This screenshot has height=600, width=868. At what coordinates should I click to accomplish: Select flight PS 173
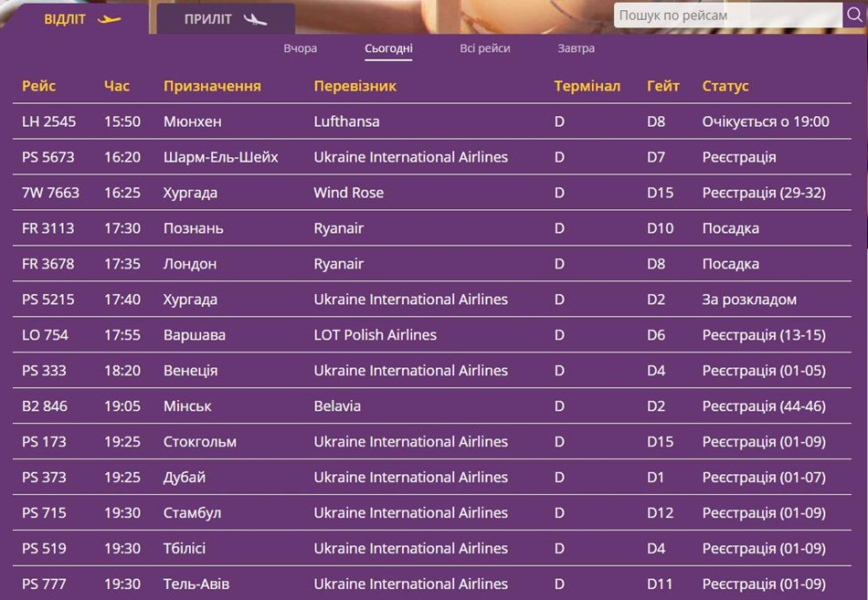(432, 442)
